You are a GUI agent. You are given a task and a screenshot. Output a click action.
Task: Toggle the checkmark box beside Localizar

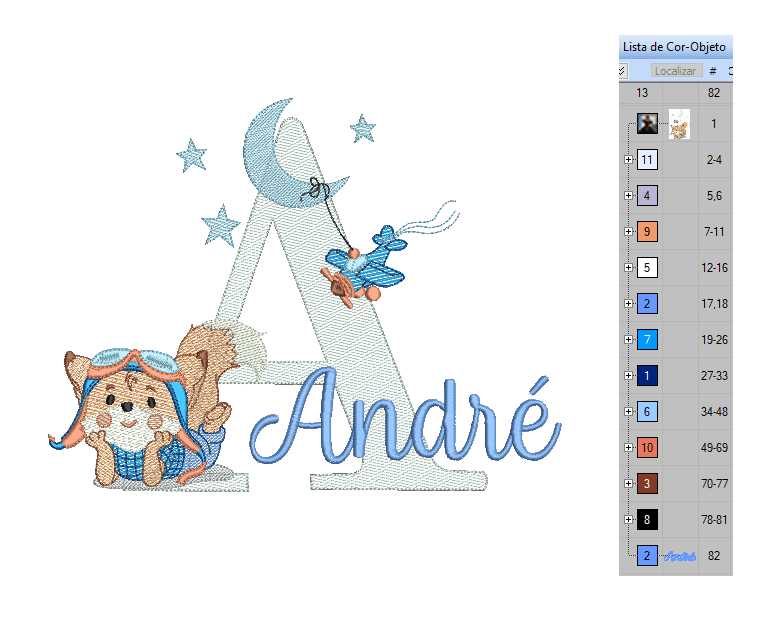(622, 71)
